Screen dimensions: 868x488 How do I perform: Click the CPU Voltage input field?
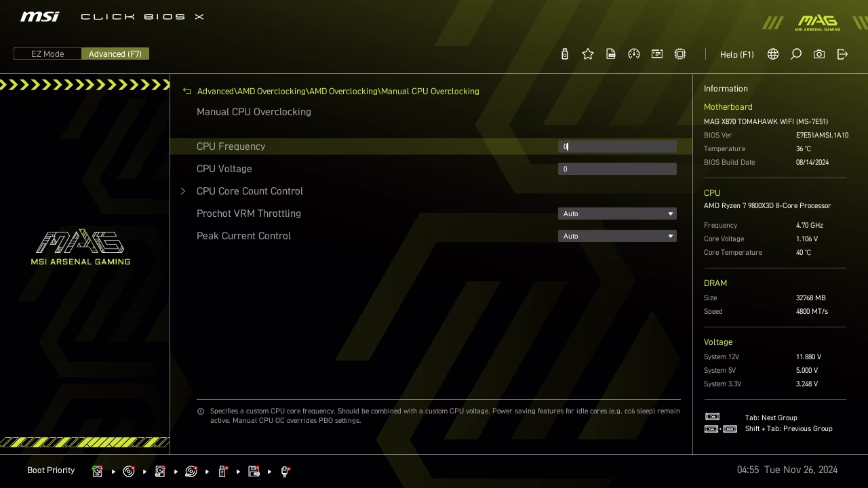coord(617,169)
